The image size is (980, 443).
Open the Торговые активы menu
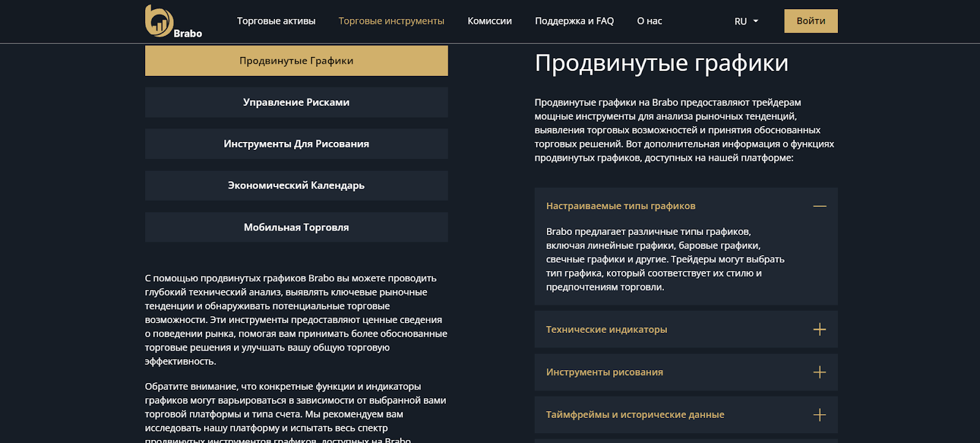(x=276, y=21)
